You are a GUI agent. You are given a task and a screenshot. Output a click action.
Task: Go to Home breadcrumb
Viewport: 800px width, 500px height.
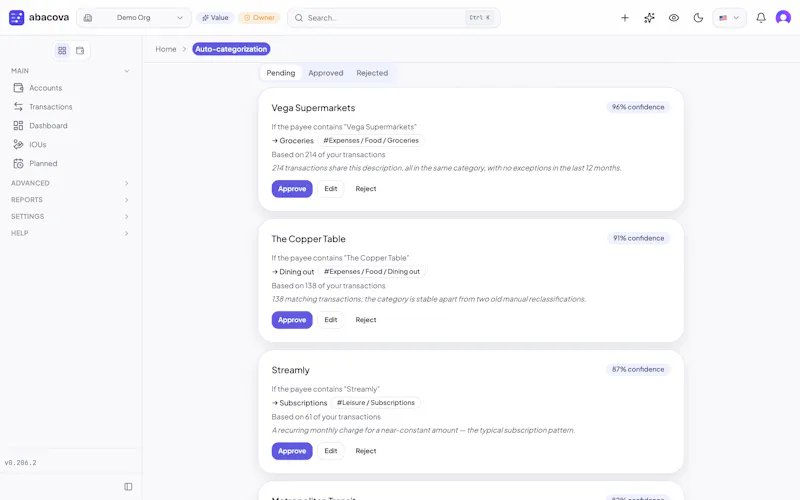(166, 49)
